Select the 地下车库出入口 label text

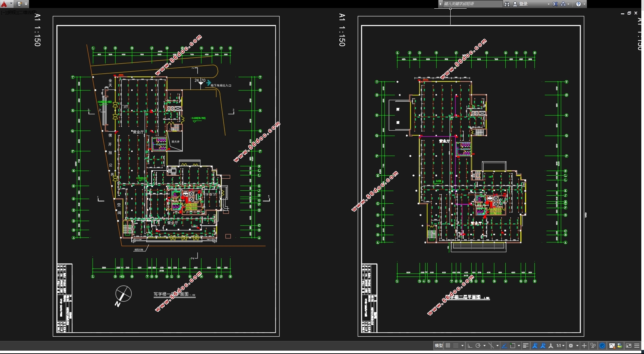click(221, 85)
